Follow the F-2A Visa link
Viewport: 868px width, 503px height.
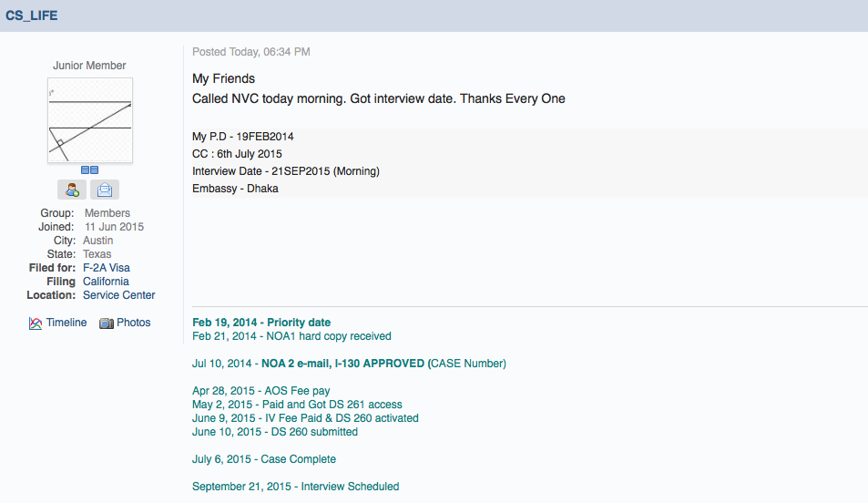(107, 268)
